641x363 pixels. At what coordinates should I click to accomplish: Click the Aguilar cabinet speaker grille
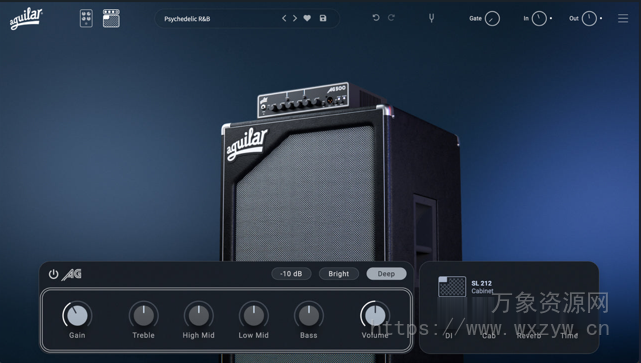306,196
